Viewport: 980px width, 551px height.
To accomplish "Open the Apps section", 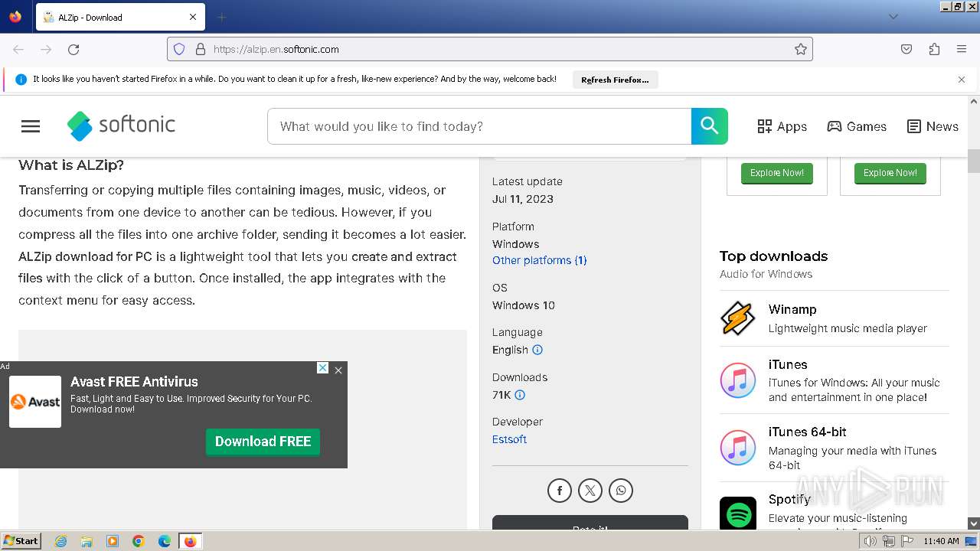I will (782, 126).
